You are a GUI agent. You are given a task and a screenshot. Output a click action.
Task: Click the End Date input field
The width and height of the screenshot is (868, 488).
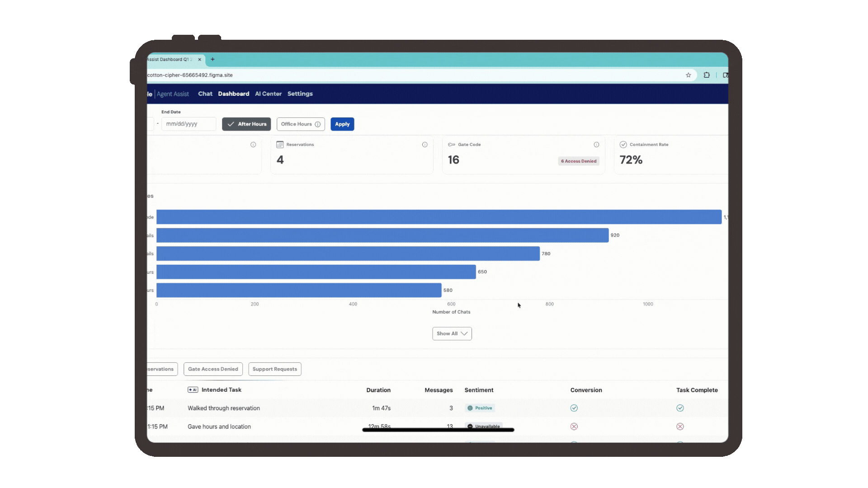pos(189,124)
